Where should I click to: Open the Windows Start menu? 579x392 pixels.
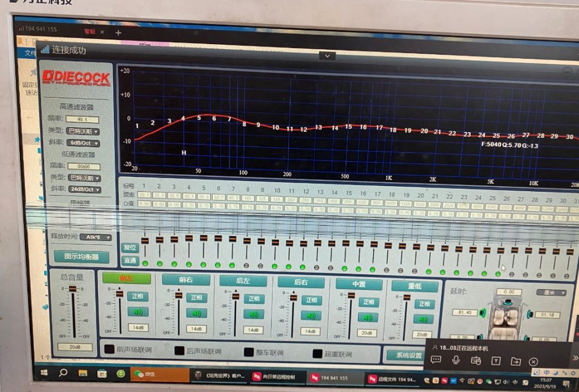tap(44, 372)
